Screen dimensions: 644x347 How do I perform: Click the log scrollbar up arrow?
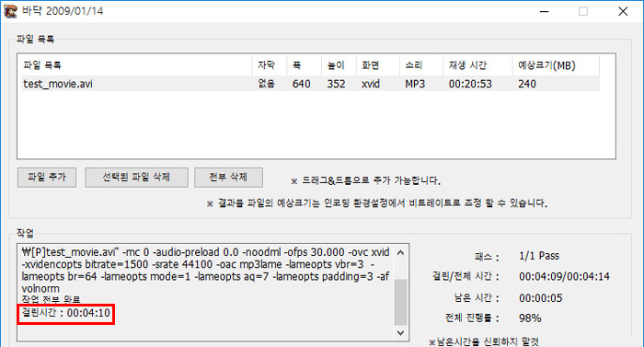(x=401, y=252)
